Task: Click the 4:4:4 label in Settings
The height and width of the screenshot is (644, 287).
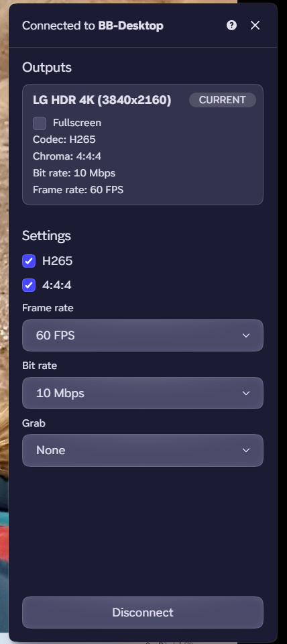Action: (56, 285)
